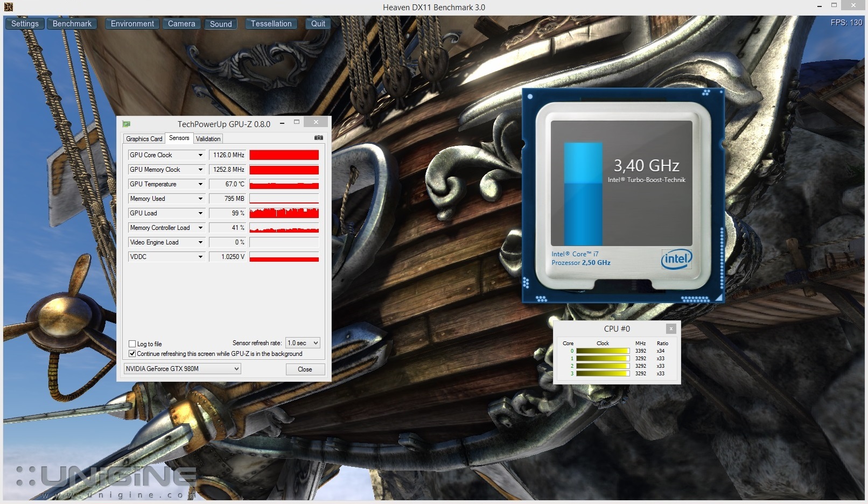Click the VDDC history graph
The width and height of the screenshot is (868, 504).
click(x=284, y=257)
